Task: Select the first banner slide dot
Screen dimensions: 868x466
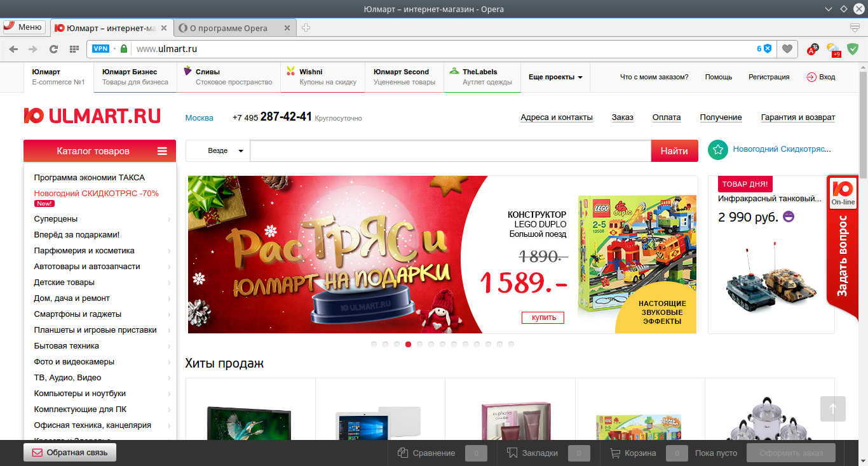Action: pyautogui.click(x=374, y=344)
